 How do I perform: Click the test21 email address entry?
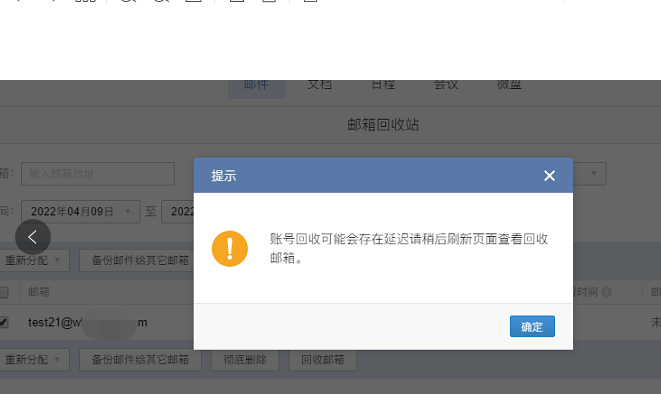tap(87, 322)
